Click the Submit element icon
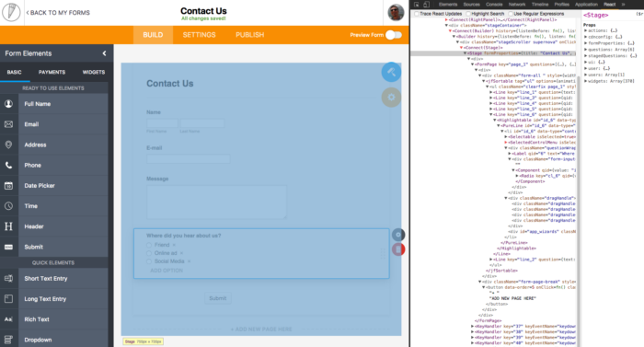Viewport: 644px width, 347px height. tap(8, 247)
